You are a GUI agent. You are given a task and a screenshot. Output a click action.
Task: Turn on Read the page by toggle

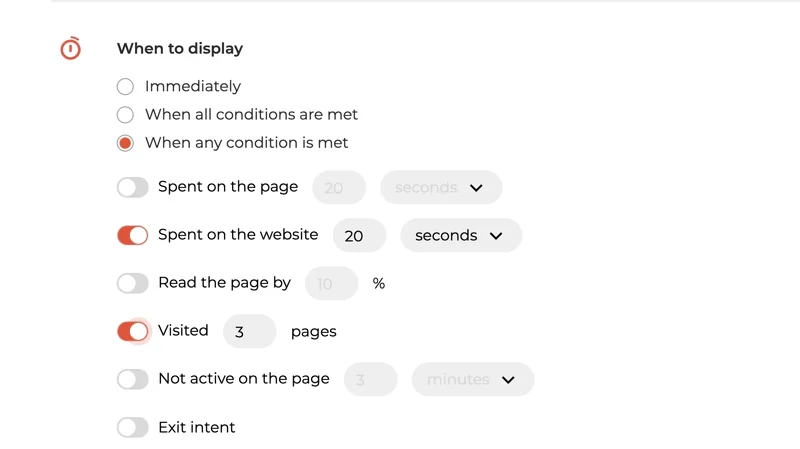pyautogui.click(x=132, y=283)
